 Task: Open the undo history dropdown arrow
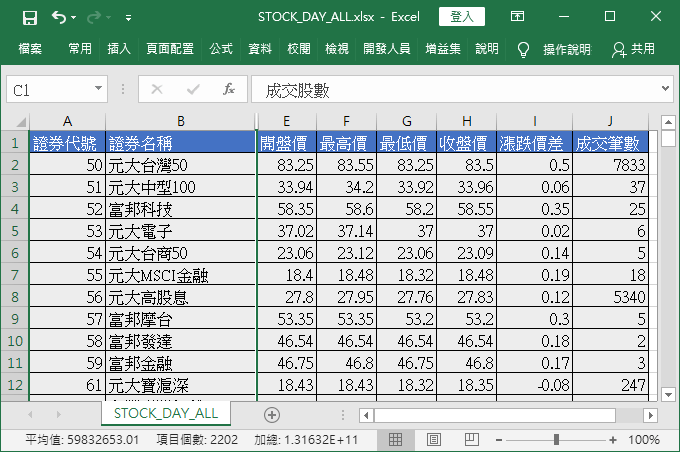pyautogui.click(x=73, y=17)
